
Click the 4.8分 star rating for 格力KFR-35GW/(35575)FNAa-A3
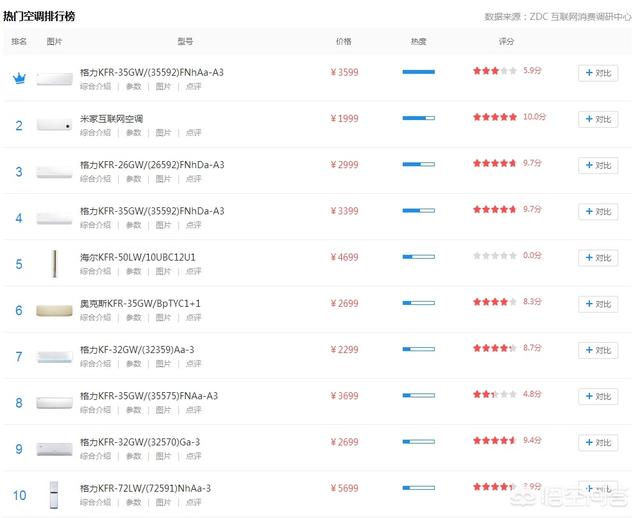(495, 394)
